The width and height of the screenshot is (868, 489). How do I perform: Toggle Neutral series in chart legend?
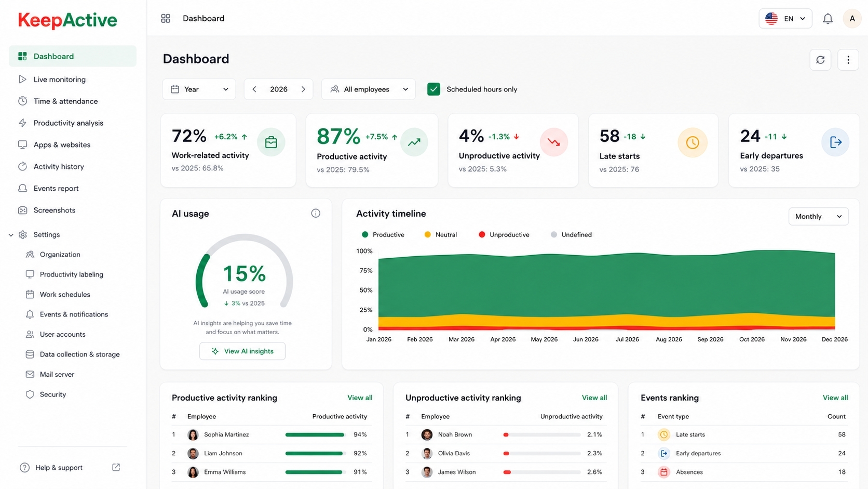click(x=441, y=235)
